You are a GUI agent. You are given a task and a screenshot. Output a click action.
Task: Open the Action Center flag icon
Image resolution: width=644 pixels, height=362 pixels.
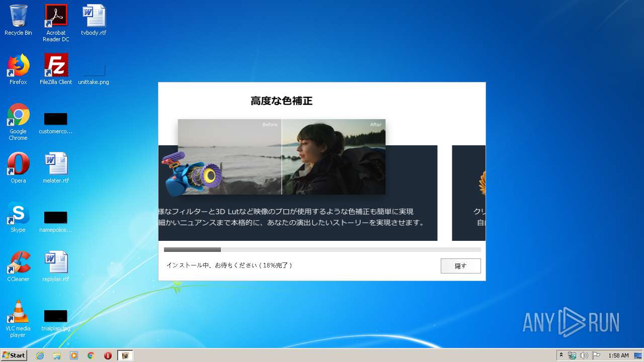(x=596, y=355)
